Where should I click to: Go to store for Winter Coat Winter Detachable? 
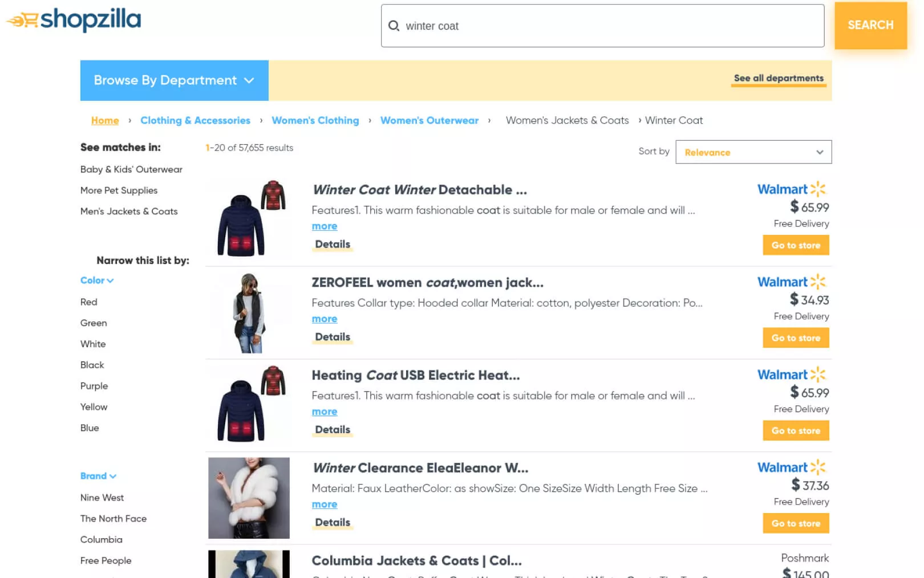(x=796, y=246)
